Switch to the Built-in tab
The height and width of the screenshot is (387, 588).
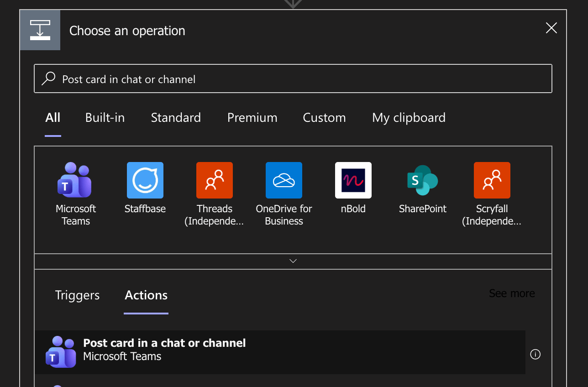[x=105, y=117]
